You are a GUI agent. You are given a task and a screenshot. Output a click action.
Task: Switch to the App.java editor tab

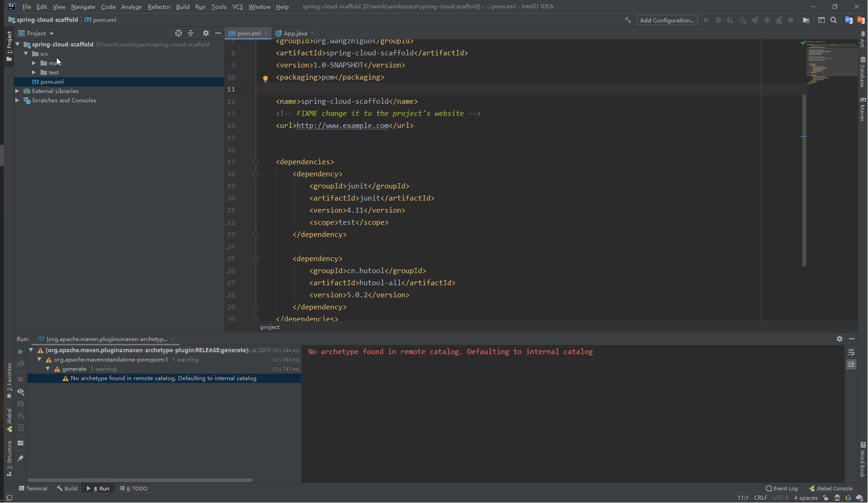(x=295, y=33)
